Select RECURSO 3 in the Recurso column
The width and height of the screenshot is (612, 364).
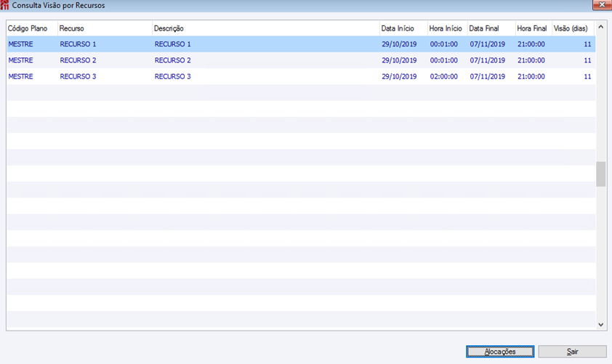tap(78, 76)
